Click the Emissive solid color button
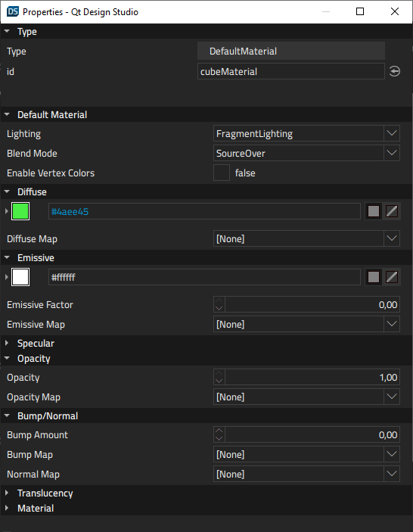 coord(374,277)
